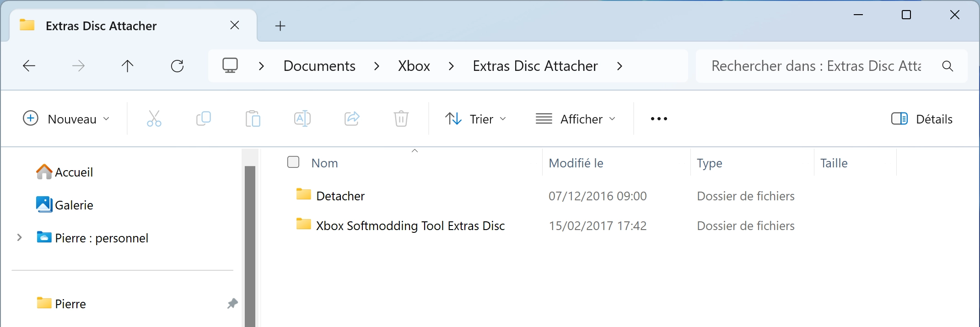Expand chevron after Xbox breadcrumb
Image resolution: width=980 pixels, height=327 pixels.
[451, 66]
